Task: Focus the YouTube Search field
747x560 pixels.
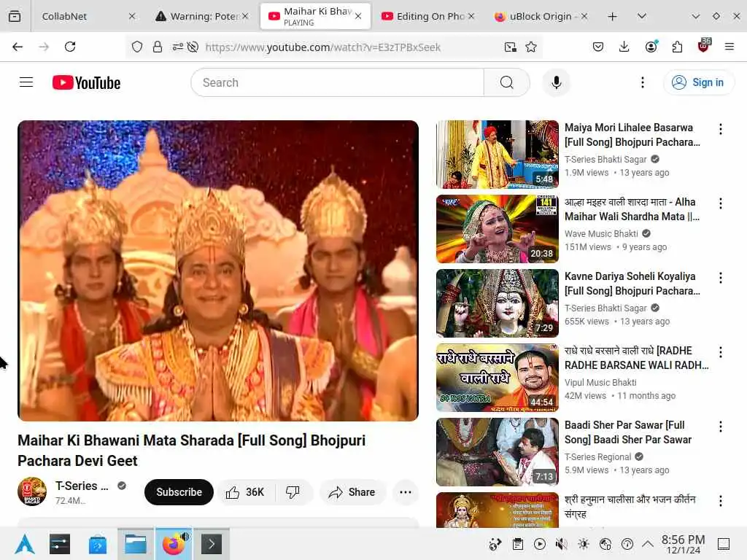Action: (338, 82)
